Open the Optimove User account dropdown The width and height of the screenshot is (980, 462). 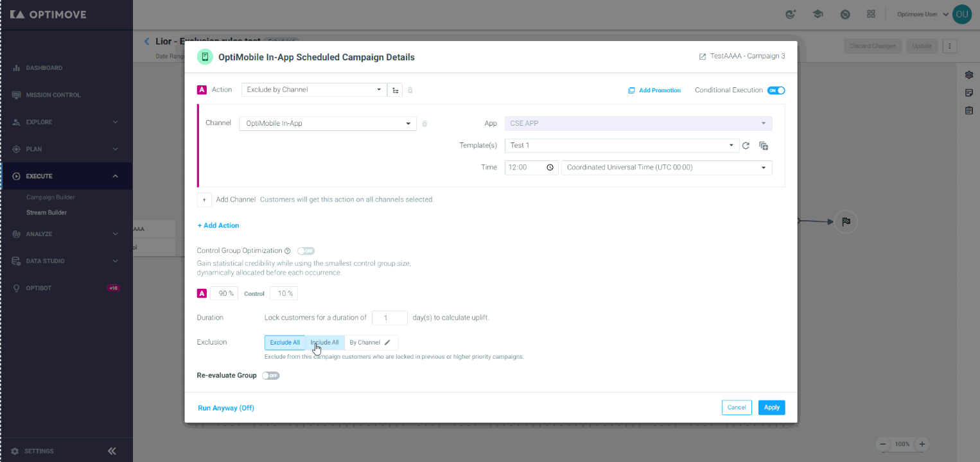(x=923, y=14)
